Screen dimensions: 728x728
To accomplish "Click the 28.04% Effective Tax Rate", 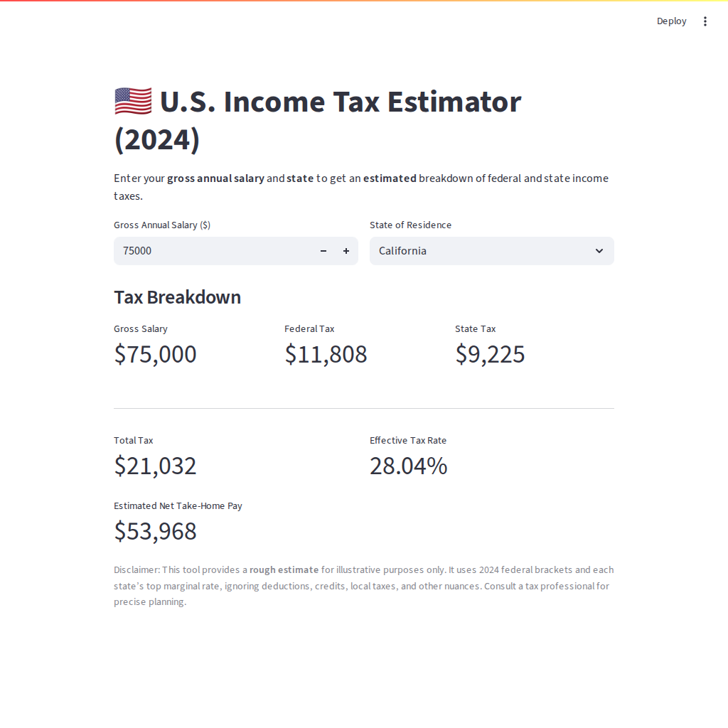I will 408,466.
